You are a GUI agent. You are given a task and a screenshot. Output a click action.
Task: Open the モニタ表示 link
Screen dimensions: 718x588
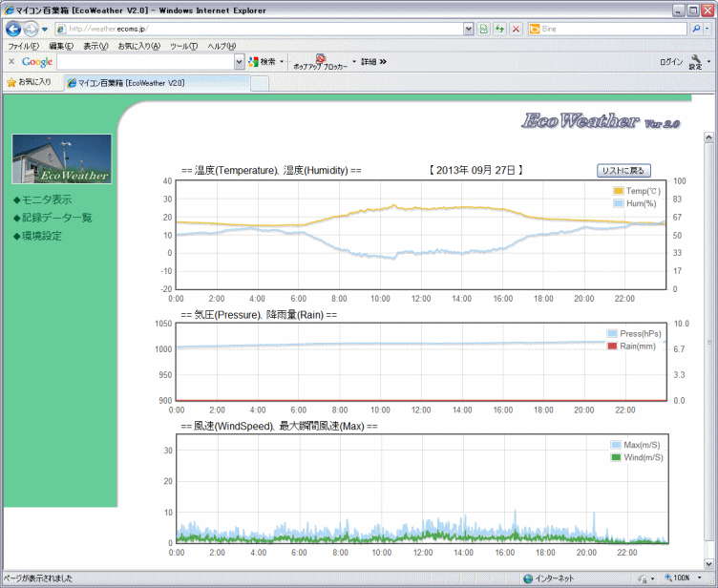(47, 199)
